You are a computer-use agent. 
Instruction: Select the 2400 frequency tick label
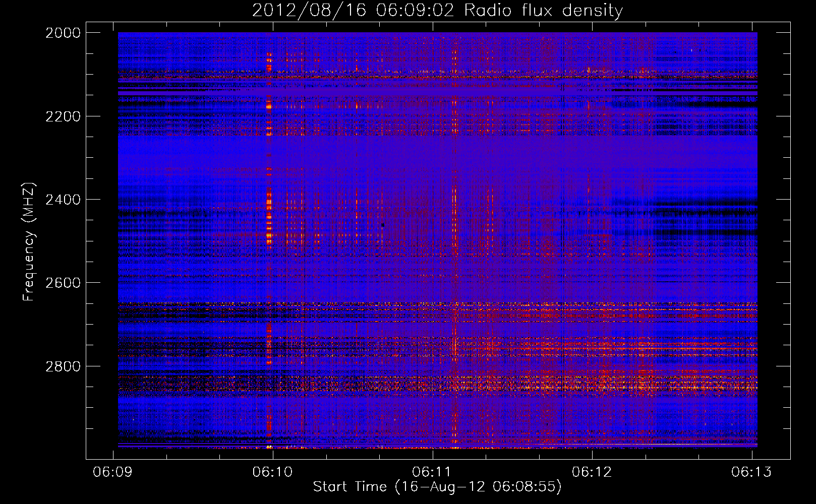pos(63,200)
